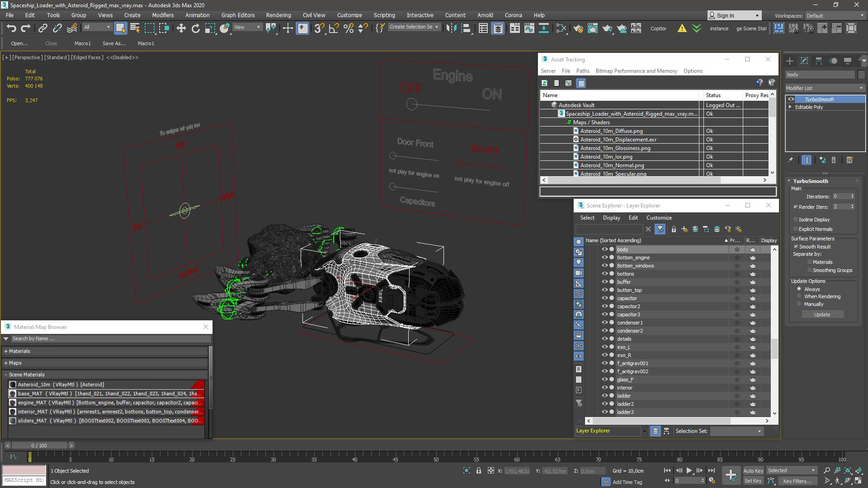
Task: Open the Display panel tab icon
Action: [x=848, y=61]
